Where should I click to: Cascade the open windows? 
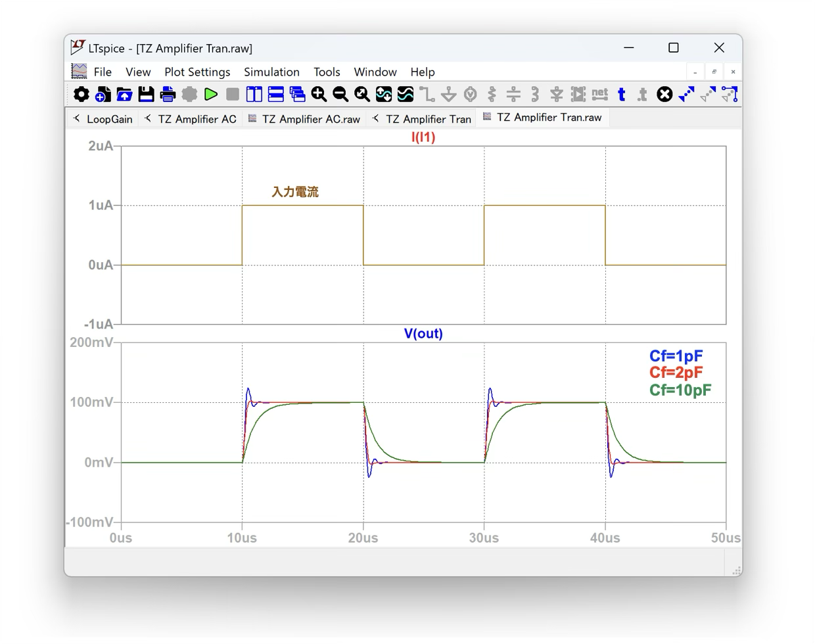pos(298,95)
